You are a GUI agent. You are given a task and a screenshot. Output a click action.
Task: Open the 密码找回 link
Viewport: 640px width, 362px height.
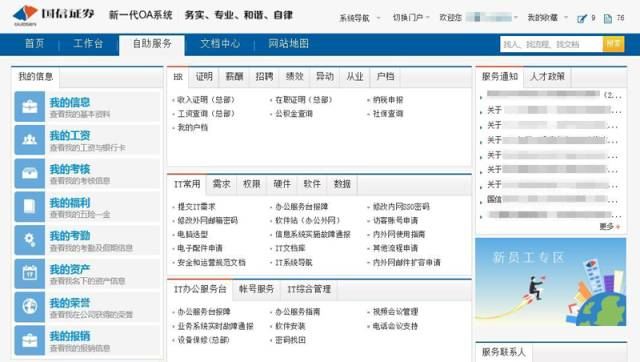click(290, 340)
